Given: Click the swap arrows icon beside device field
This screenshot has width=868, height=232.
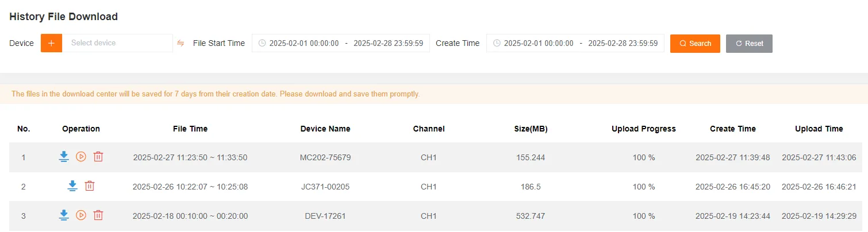Looking at the screenshot, I should coord(180,43).
